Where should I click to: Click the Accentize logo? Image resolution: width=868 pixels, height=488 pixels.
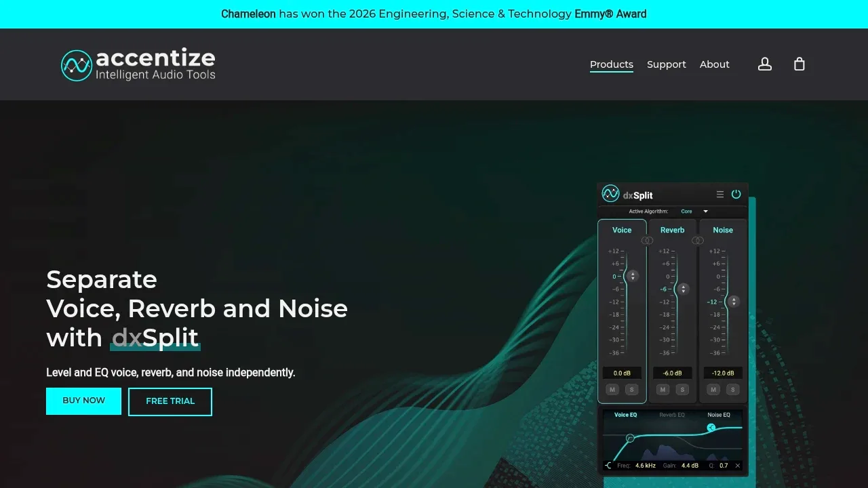coord(138,65)
